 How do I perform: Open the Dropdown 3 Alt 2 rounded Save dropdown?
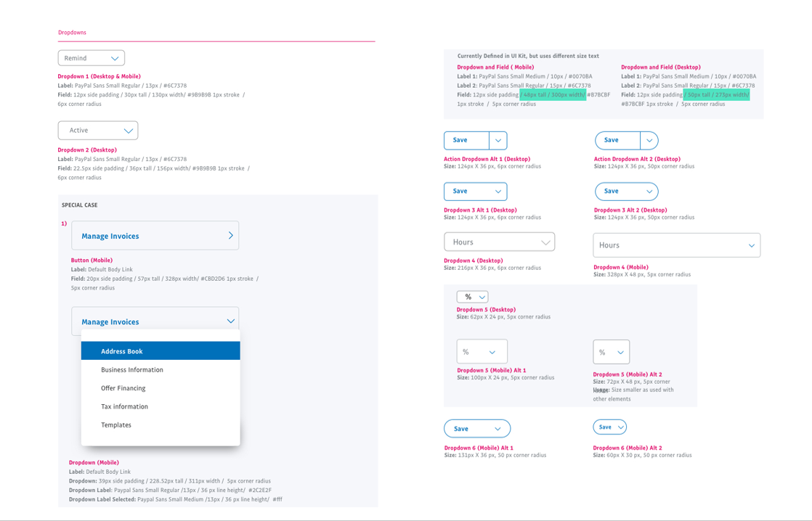pyautogui.click(x=626, y=192)
